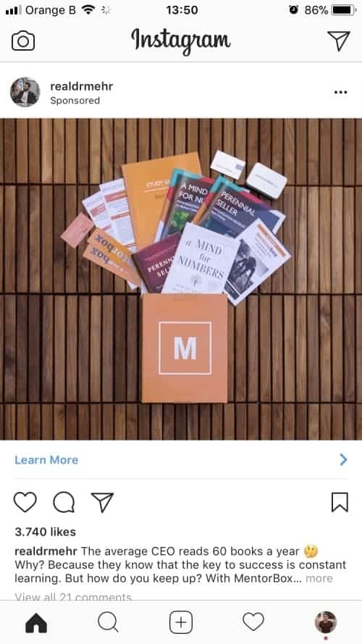Tap the realdrmehr profile avatar
The image size is (362, 644).
(25, 93)
